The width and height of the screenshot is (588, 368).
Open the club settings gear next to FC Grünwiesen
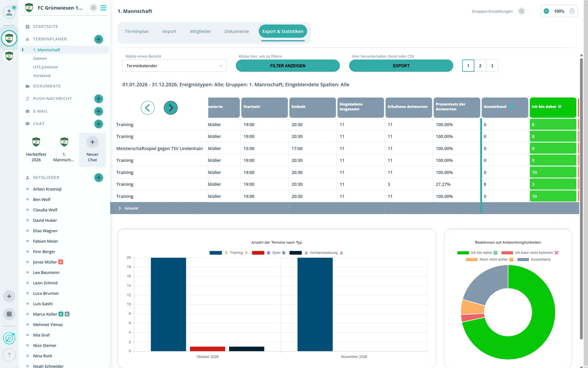(93, 8)
